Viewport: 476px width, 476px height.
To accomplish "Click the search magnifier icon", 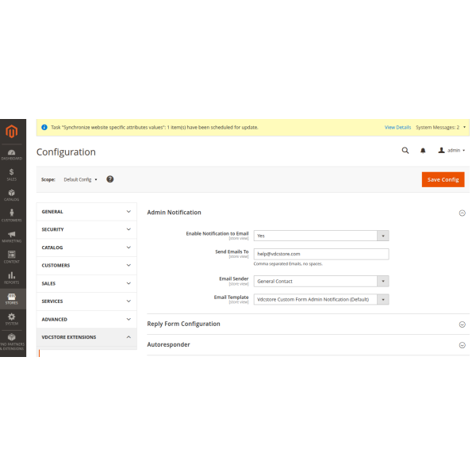I will (405, 150).
